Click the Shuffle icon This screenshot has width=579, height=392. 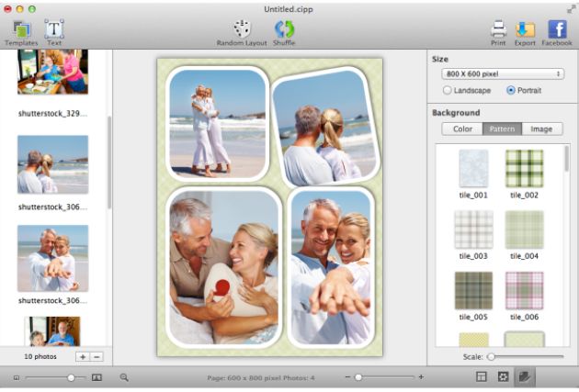coord(285,29)
